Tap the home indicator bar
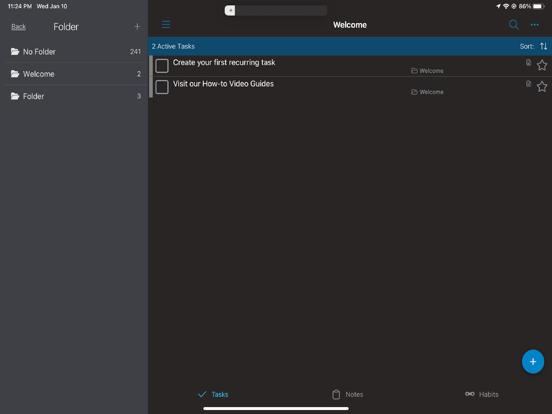This screenshot has width=552, height=414. point(276,408)
